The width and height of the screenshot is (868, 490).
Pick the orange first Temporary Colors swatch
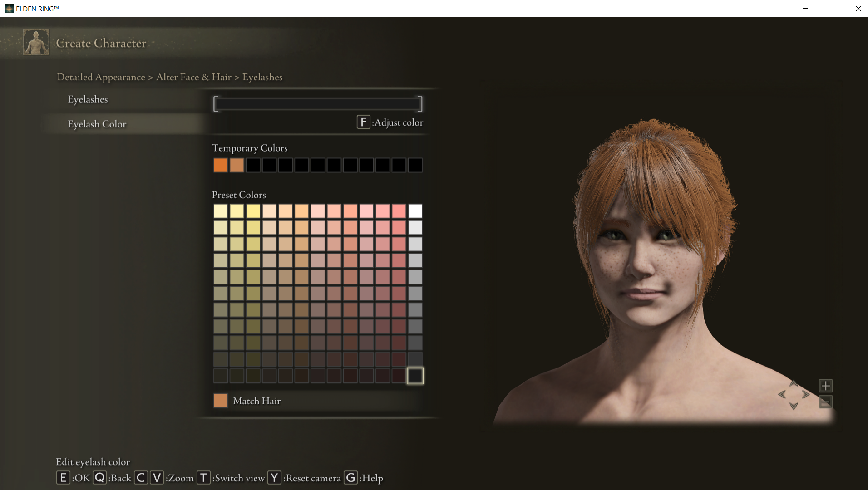coord(221,165)
